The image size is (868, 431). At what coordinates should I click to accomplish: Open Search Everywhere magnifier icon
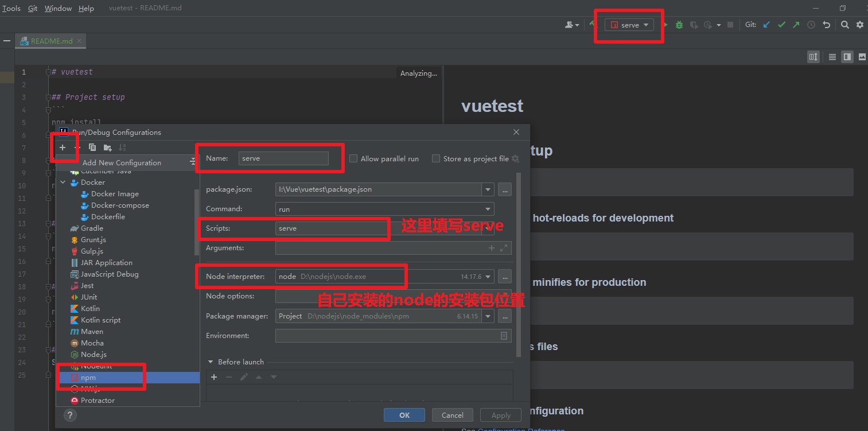[x=845, y=25]
